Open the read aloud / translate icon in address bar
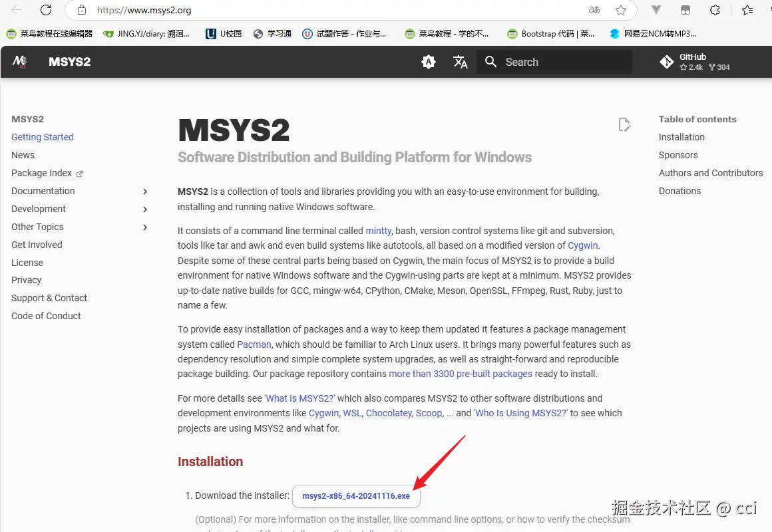Image resolution: width=772 pixels, height=532 pixels. [594, 10]
